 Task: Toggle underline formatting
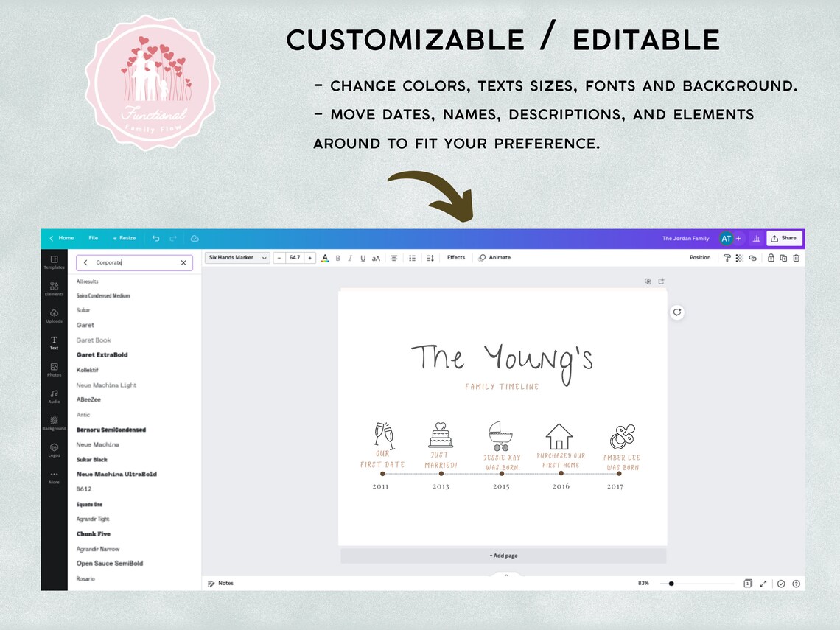coord(363,258)
